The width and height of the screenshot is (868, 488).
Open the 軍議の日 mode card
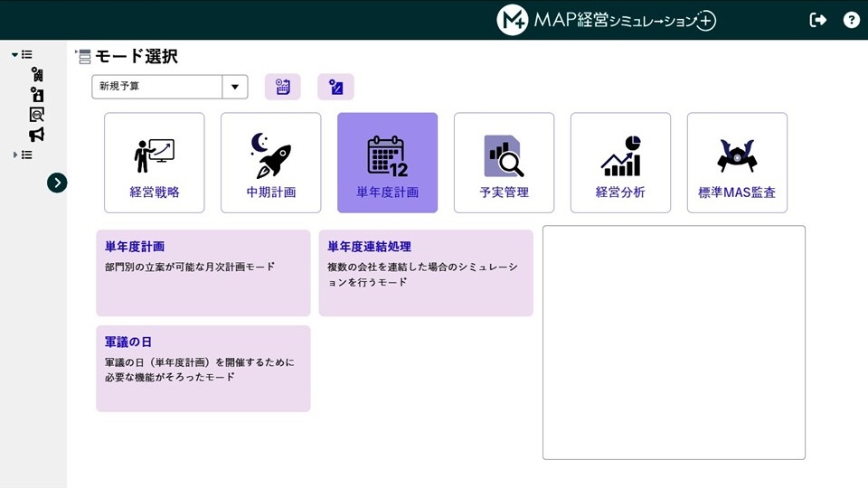coord(203,368)
